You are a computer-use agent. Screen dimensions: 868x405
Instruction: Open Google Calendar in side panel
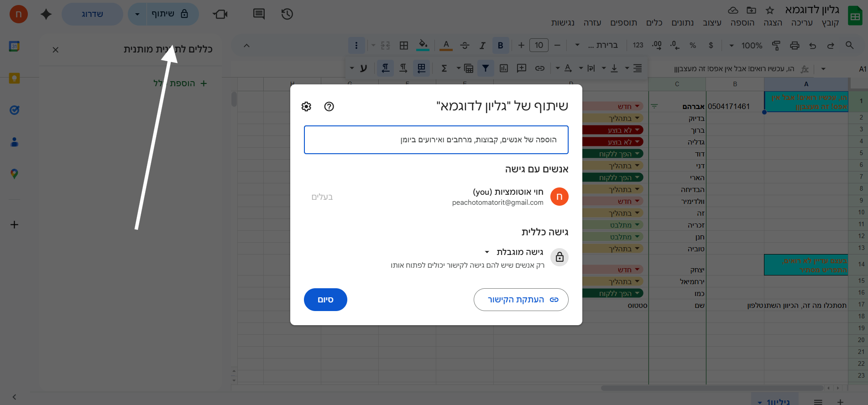(14, 46)
